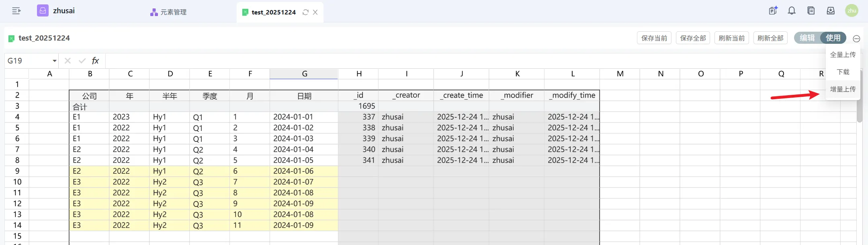Open the more options ellipsis icon
This screenshot has height=245, width=868.
(x=856, y=39)
